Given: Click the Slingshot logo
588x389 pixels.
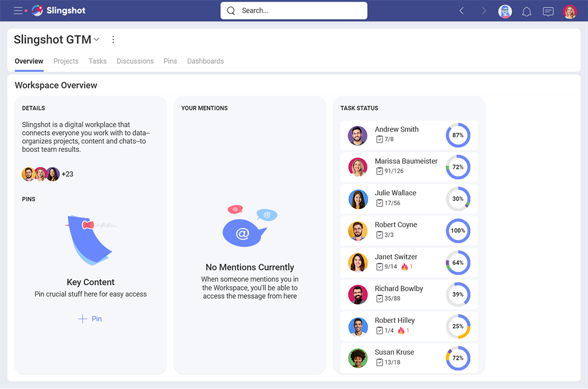Looking at the screenshot, I should pos(59,10).
